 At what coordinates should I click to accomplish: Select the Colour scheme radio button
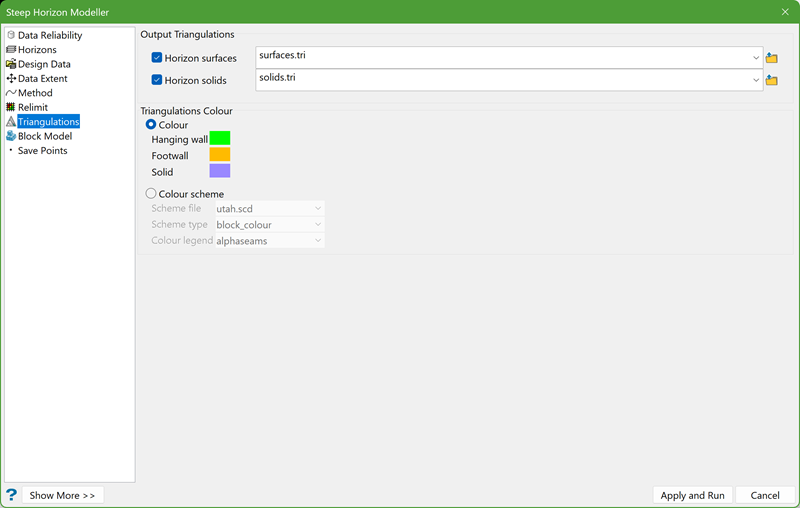tap(151, 193)
